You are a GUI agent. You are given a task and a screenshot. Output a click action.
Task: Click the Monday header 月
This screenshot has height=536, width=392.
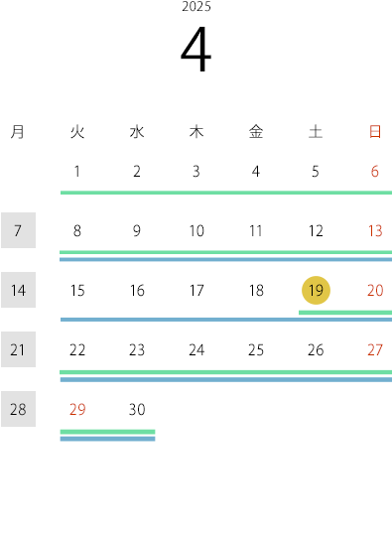(18, 132)
